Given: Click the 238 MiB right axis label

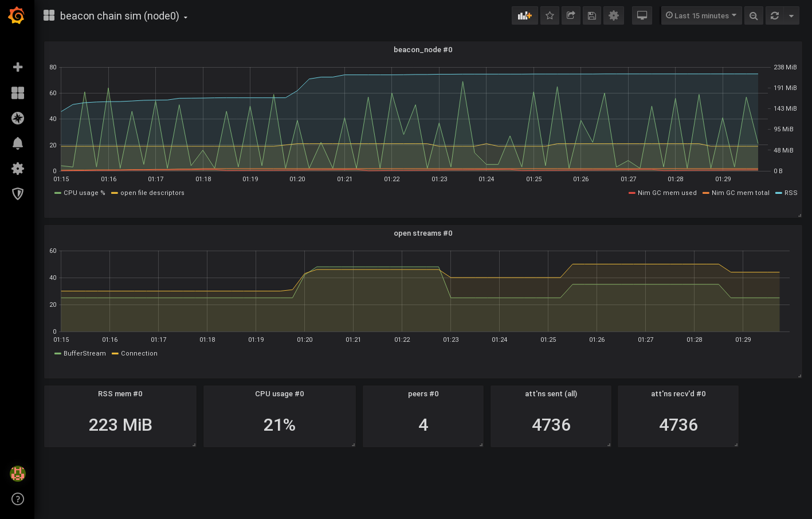Looking at the screenshot, I should pyautogui.click(x=785, y=67).
